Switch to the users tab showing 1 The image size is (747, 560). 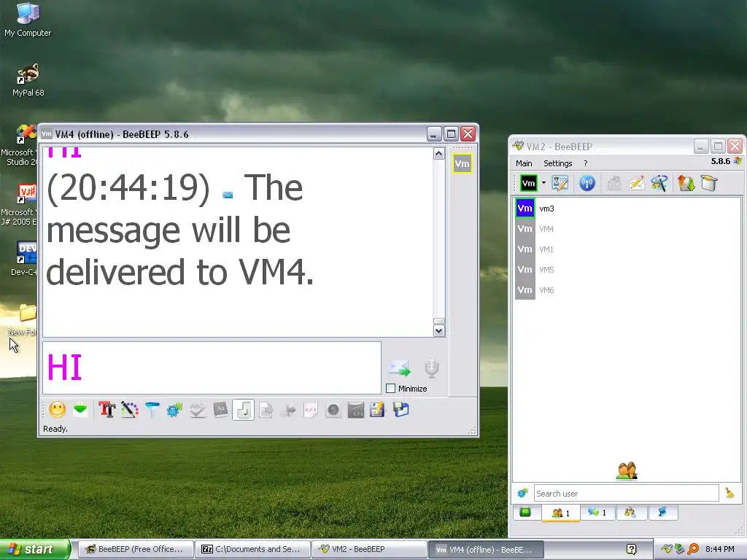[x=561, y=513]
